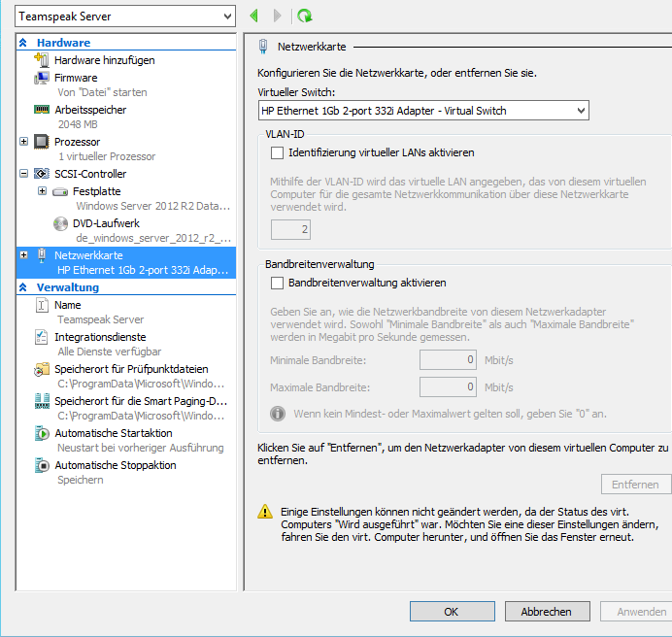Select Hardware hinzufügen icon
The image size is (672, 637).
click(x=42, y=60)
